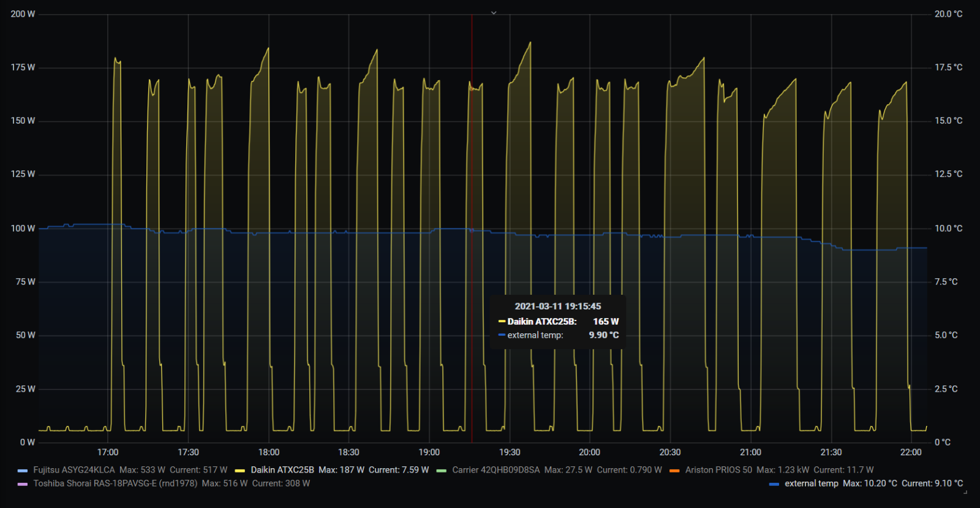Click Daikin yellow legend color swatch
980x508 pixels.
(x=240, y=471)
